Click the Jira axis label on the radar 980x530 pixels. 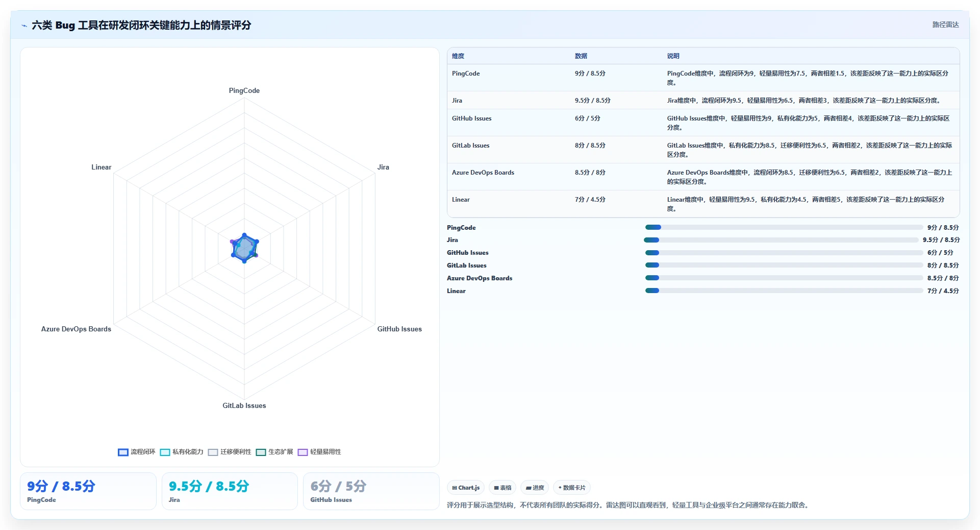click(x=383, y=167)
